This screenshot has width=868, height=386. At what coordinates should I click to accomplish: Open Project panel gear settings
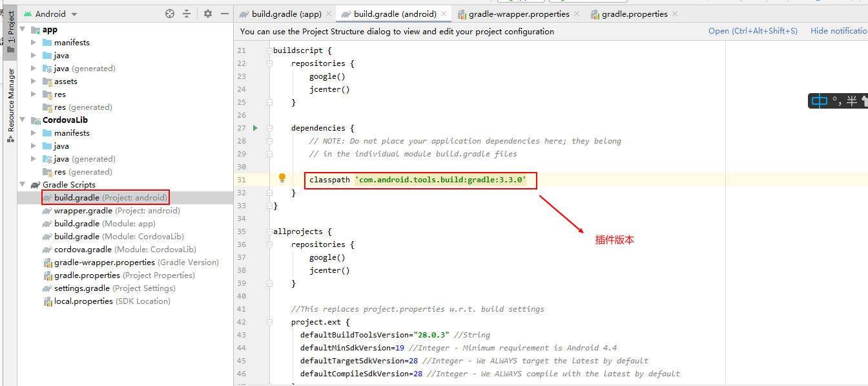pyautogui.click(x=207, y=14)
